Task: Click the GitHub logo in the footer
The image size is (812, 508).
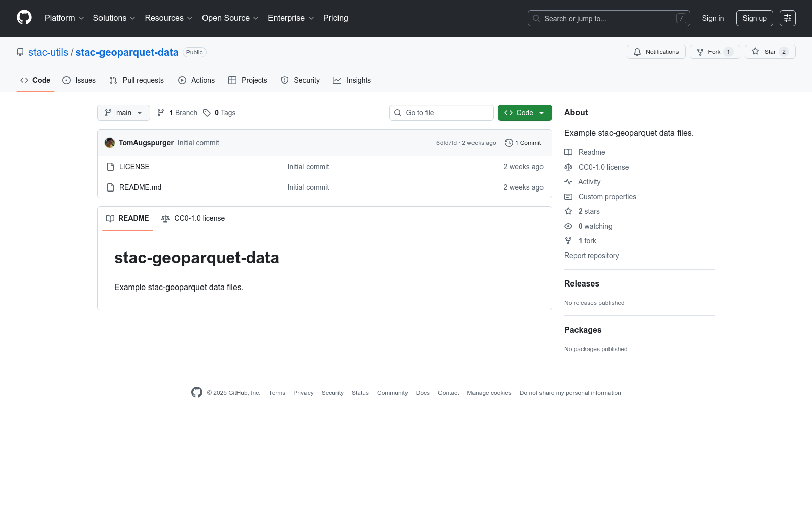Action: tap(197, 392)
